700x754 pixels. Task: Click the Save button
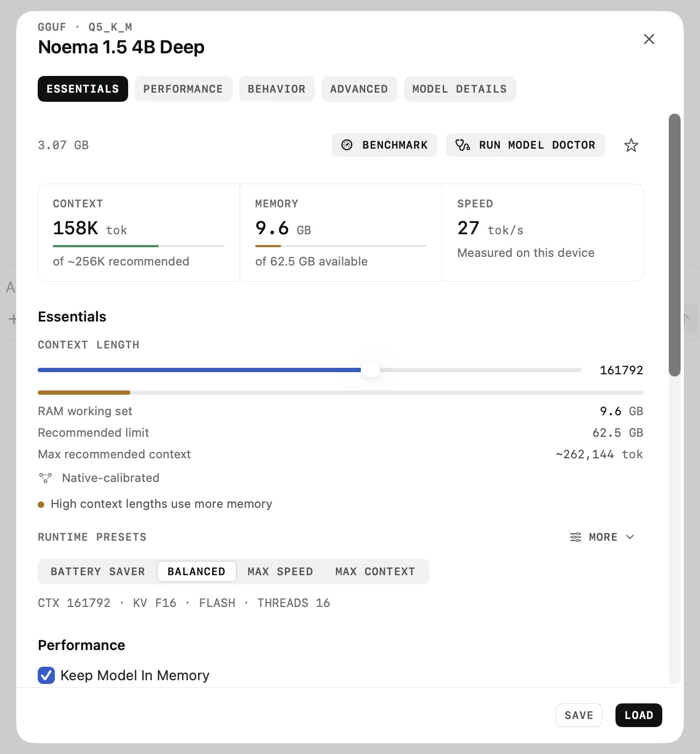(579, 715)
